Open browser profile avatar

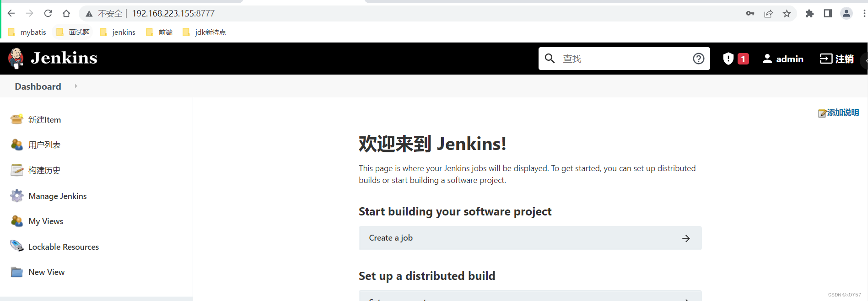[x=846, y=13]
